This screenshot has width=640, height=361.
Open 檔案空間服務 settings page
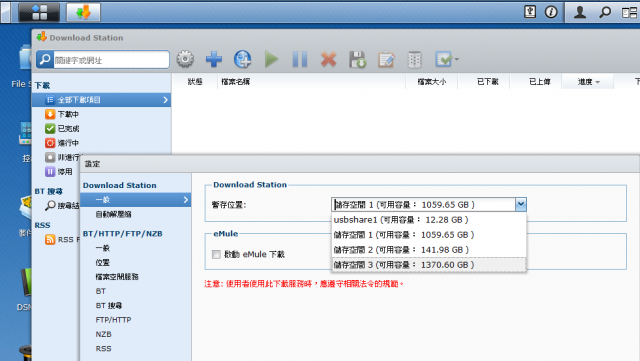(117, 276)
